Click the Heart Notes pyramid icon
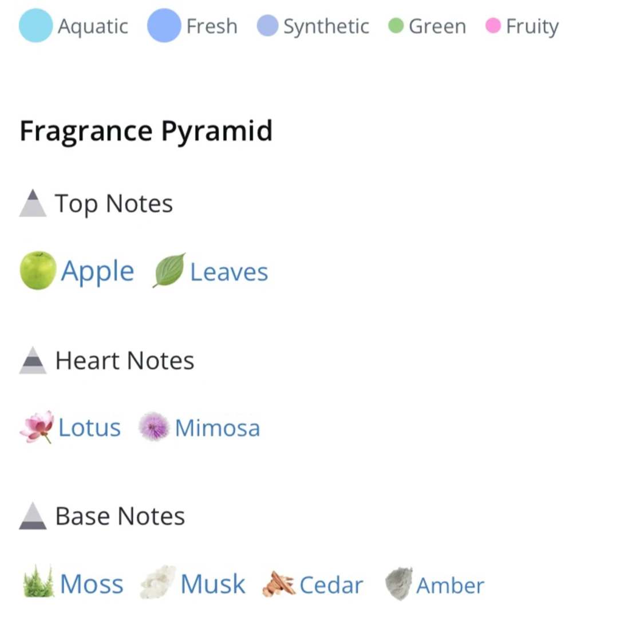The height and width of the screenshot is (644, 644). pos(33,360)
